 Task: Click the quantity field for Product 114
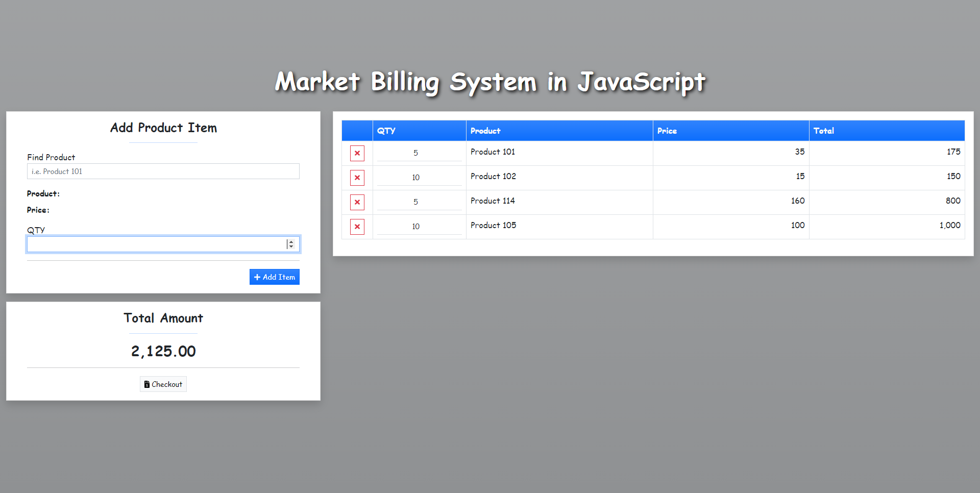pos(419,202)
